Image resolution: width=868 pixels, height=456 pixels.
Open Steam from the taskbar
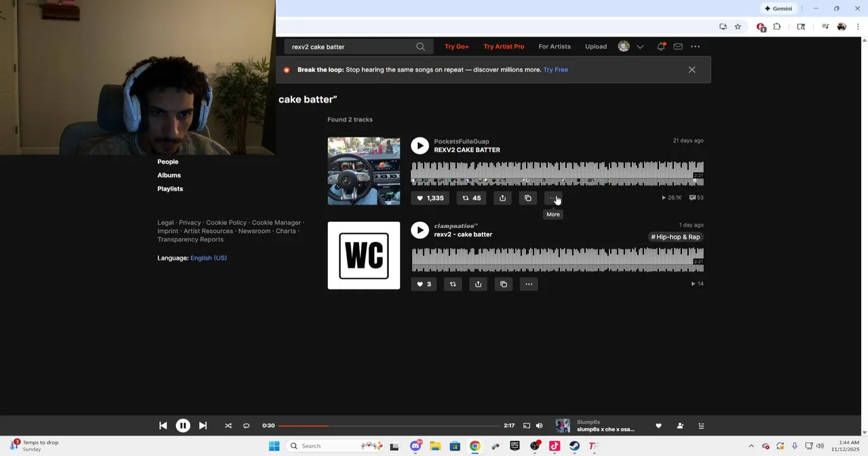pos(574,446)
